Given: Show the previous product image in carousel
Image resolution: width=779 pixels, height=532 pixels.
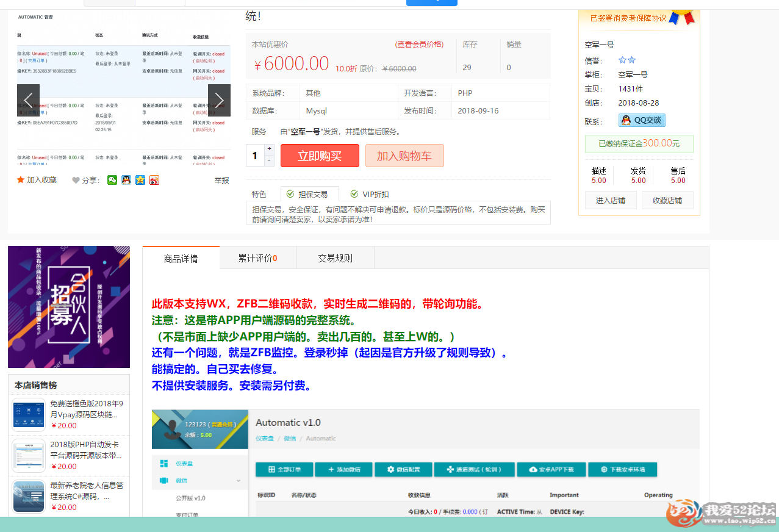Looking at the screenshot, I should [28, 100].
